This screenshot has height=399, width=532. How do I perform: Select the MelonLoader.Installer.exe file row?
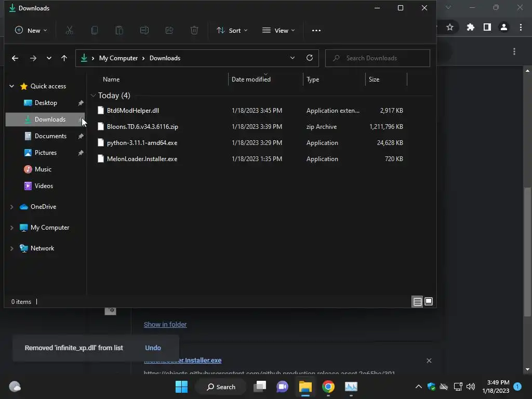(x=250, y=159)
